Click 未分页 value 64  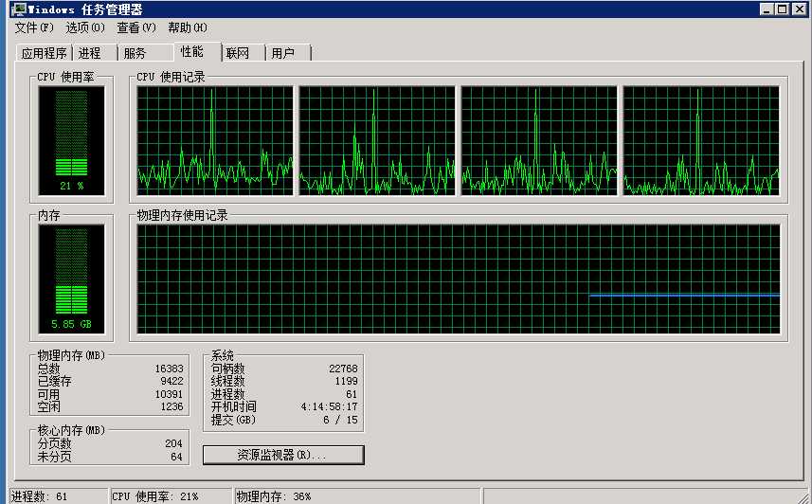pyautogui.click(x=176, y=457)
